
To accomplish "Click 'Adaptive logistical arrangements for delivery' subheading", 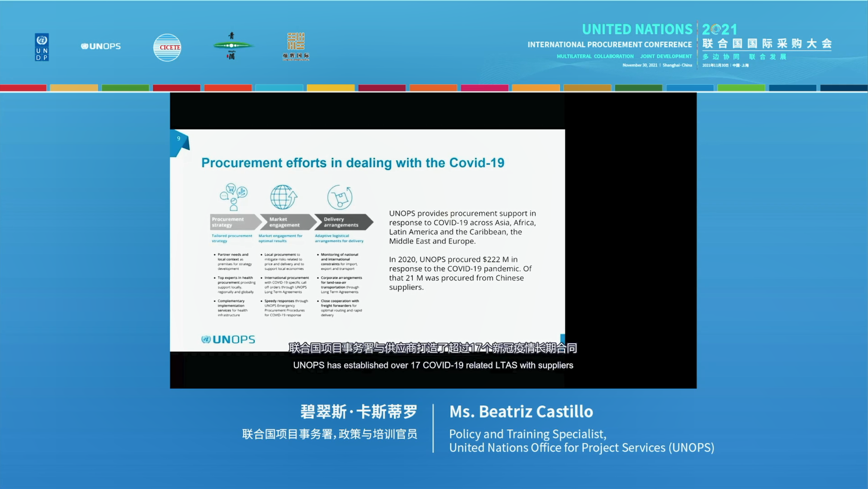I will (339, 238).
